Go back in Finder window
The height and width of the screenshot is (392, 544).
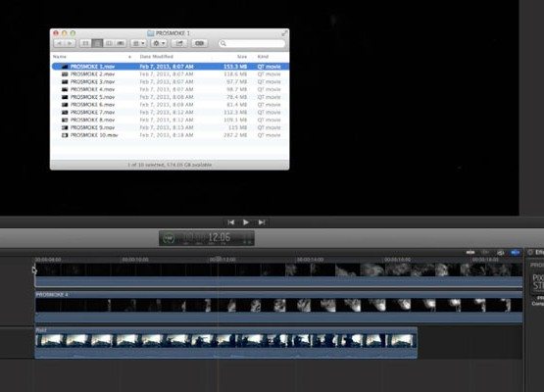tap(59, 43)
